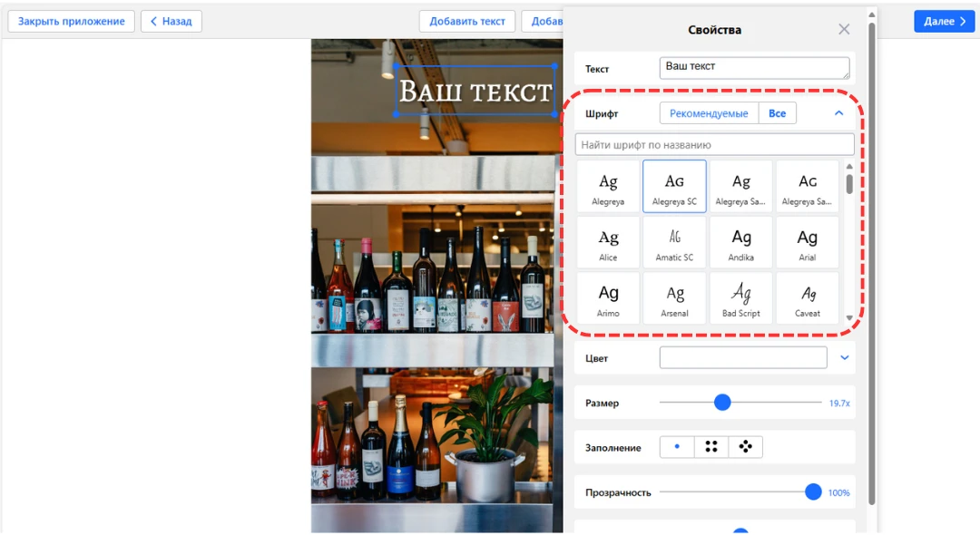Image resolution: width=980 pixels, height=535 pixels.
Task: Click Добавить текст button
Action: coord(467,21)
